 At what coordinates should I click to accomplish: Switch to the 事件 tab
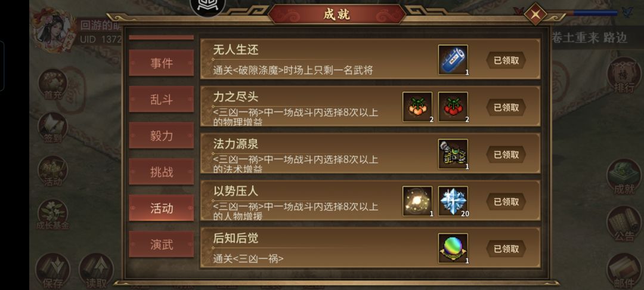[162, 63]
